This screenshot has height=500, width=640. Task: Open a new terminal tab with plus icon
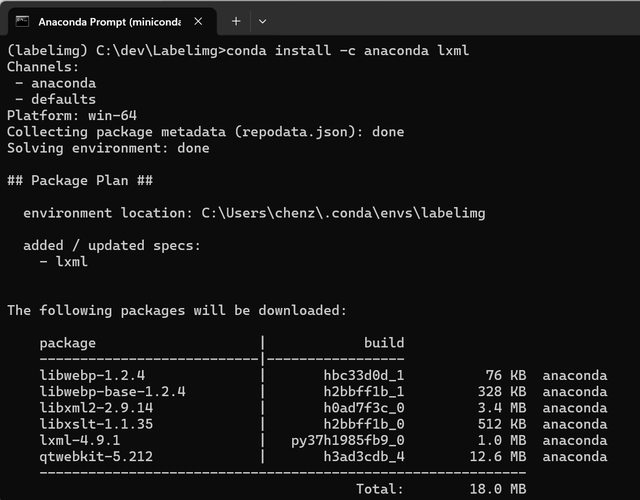point(236,21)
